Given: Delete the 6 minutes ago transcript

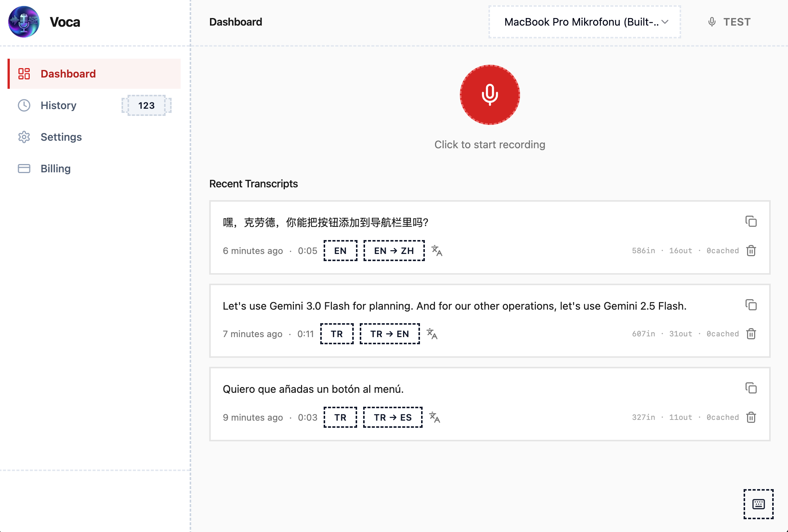Looking at the screenshot, I should 751,251.
